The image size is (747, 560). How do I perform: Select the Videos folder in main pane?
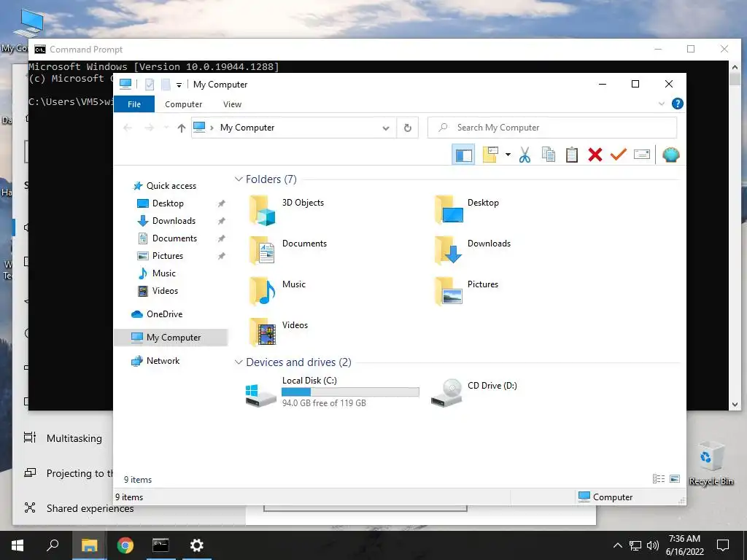pyautogui.click(x=278, y=332)
